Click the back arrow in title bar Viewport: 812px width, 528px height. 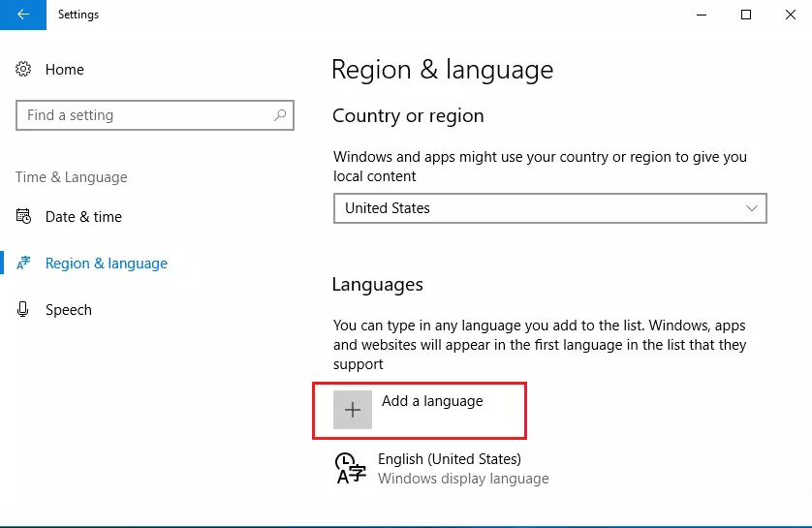(x=23, y=15)
